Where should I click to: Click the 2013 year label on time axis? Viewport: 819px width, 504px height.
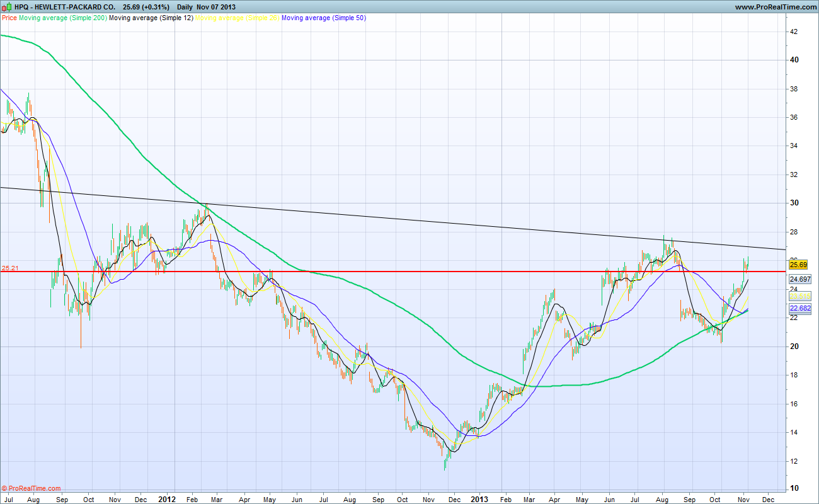coord(480,498)
